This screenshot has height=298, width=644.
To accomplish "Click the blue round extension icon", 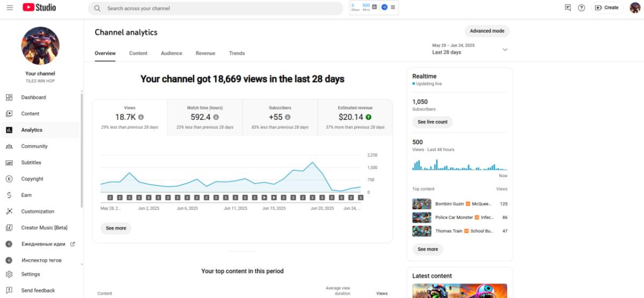I will coord(384,8).
